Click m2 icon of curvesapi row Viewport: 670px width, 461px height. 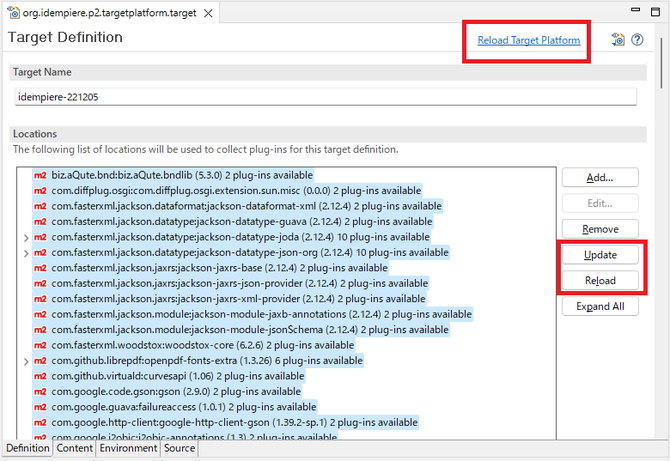40,376
